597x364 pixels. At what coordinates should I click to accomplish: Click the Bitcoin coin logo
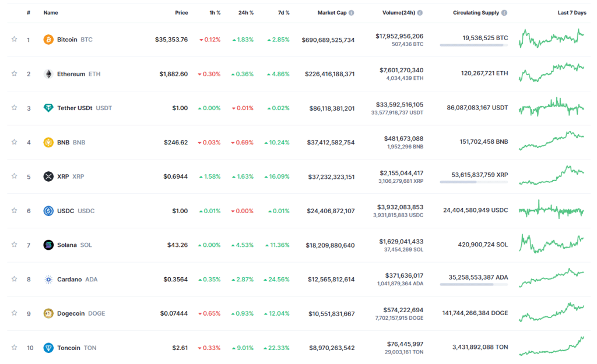point(48,40)
